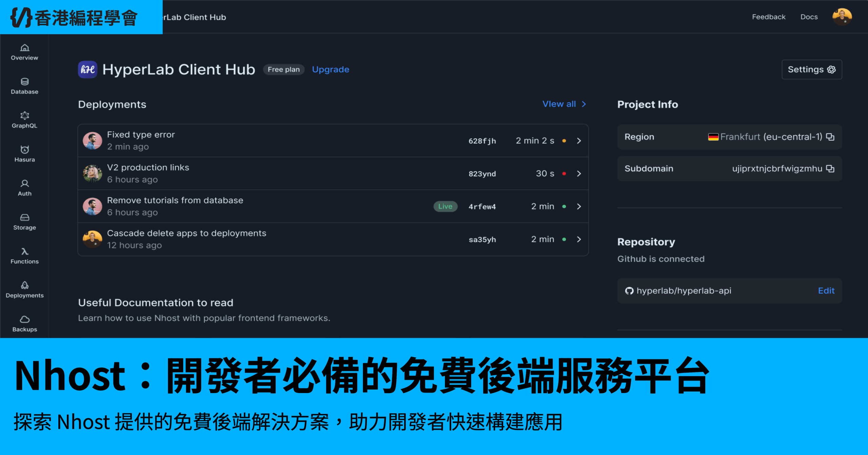Open the Hasura sidebar section
Image resolution: width=868 pixels, height=455 pixels.
(x=24, y=154)
